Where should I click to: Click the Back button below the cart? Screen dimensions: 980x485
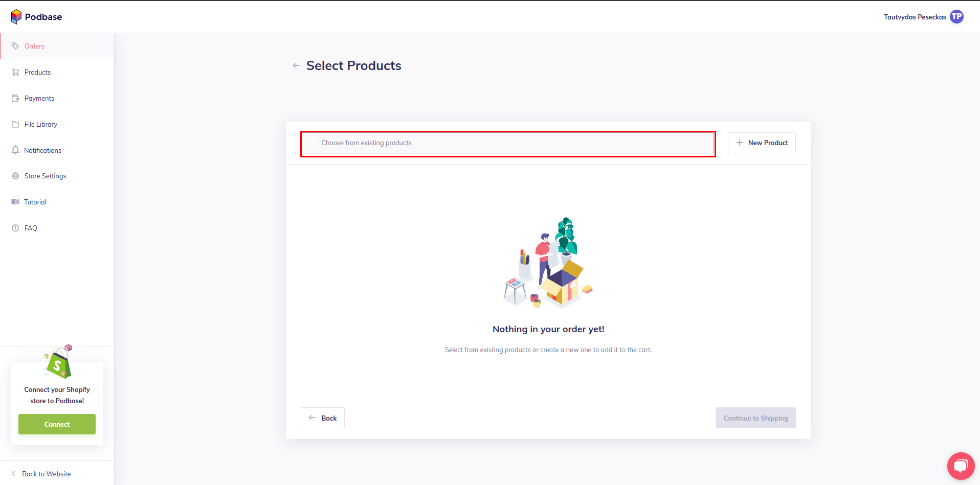[323, 418]
